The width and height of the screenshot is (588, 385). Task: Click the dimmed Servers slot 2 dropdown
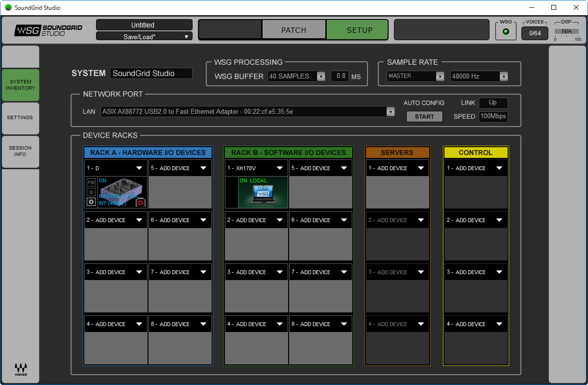point(397,220)
